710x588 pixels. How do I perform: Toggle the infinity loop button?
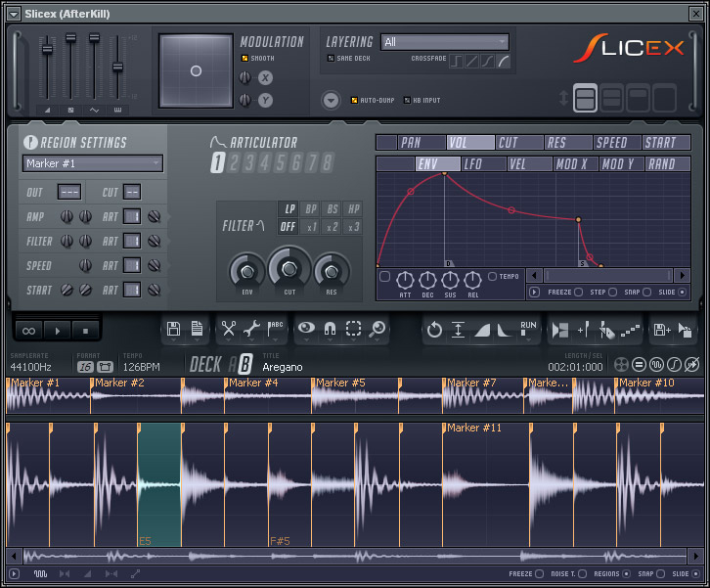[x=29, y=331]
